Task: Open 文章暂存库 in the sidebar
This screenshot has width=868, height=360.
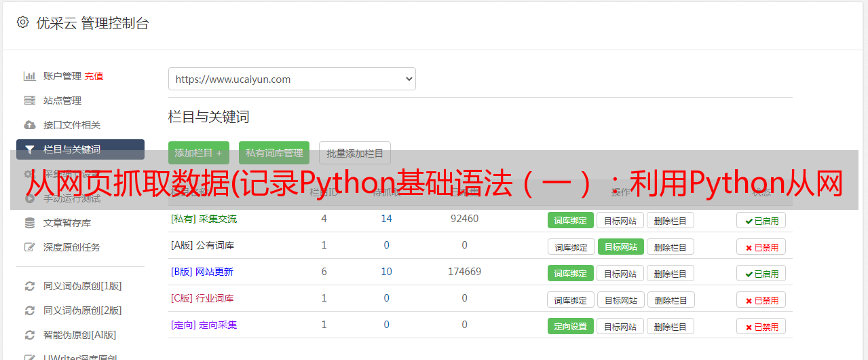Action: (67, 223)
